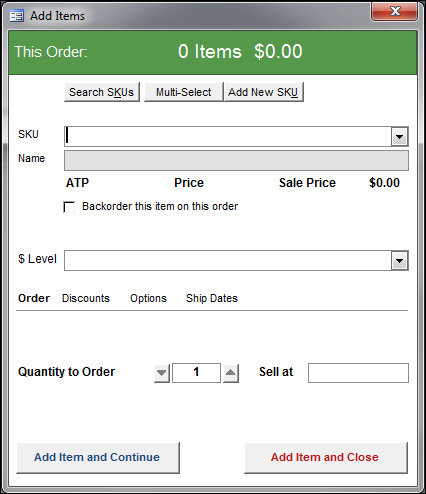Viewport: 426px width, 494px height.
Task: Select the Ship Dates tab
Action: [212, 298]
